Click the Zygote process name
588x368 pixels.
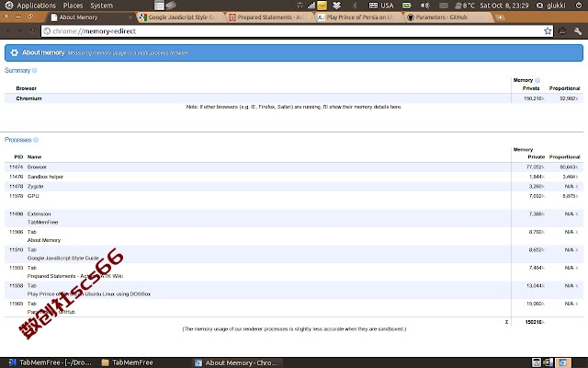point(35,187)
